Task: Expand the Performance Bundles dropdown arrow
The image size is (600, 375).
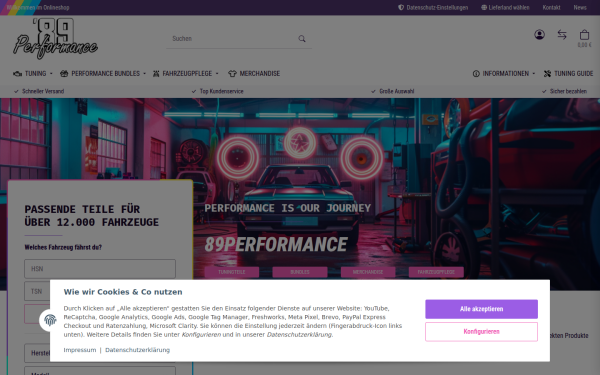Action: [x=144, y=73]
